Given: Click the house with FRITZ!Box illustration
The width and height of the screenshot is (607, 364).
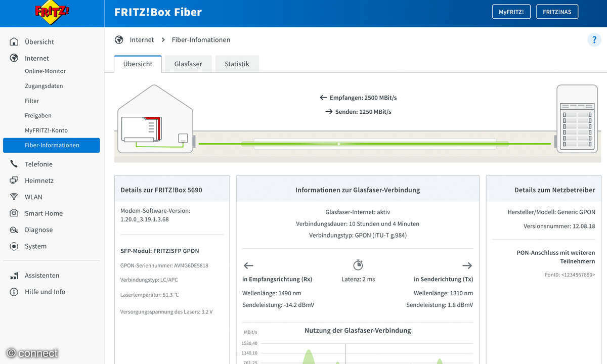Looking at the screenshot, I should click(x=155, y=119).
